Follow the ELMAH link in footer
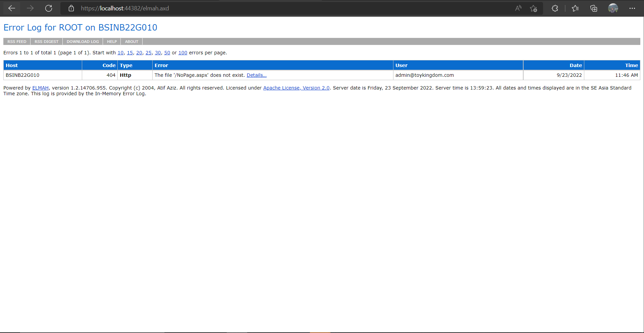Image resolution: width=644 pixels, height=333 pixels. (40, 88)
